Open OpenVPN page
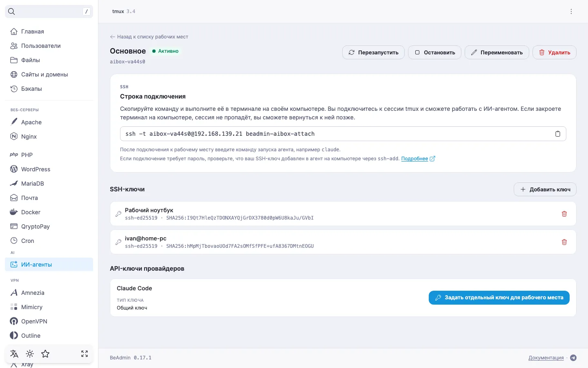 click(x=49, y=321)
